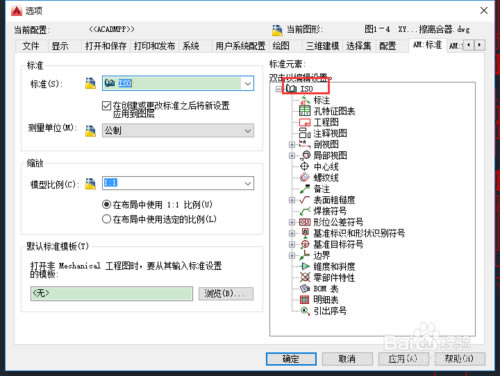Expand the 局部视图 tree node
The image size is (500, 376).
click(292, 155)
